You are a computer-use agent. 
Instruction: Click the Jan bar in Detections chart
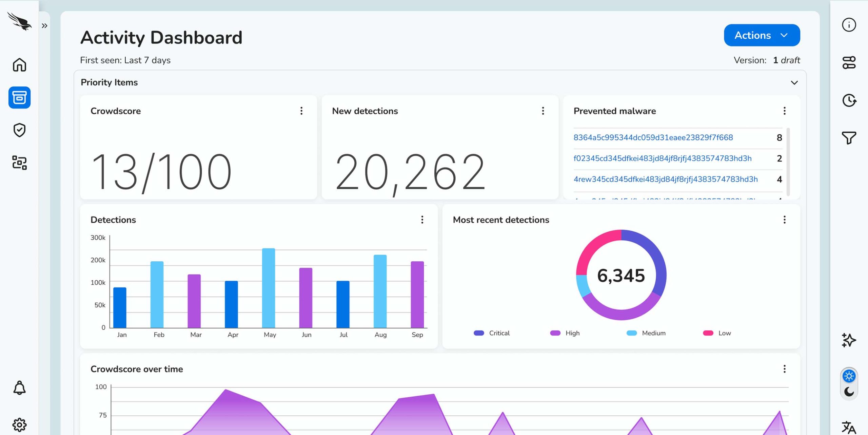(120, 307)
